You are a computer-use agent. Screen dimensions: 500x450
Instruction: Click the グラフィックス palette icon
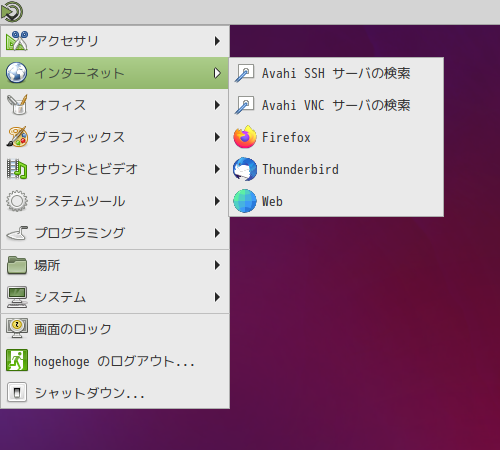pos(17,137)
